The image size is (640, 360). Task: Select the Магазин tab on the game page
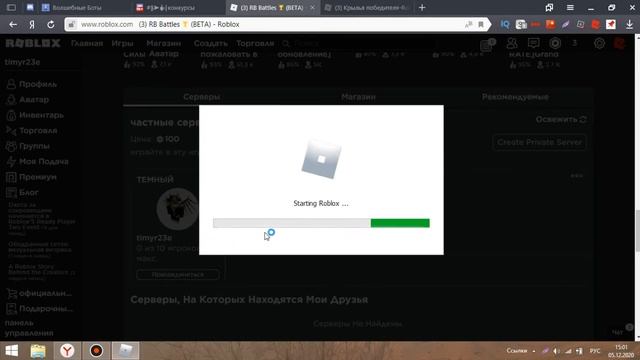pos(358,97)
